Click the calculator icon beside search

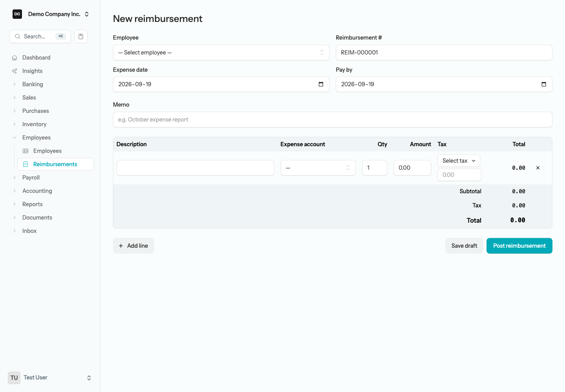point(81,36)
